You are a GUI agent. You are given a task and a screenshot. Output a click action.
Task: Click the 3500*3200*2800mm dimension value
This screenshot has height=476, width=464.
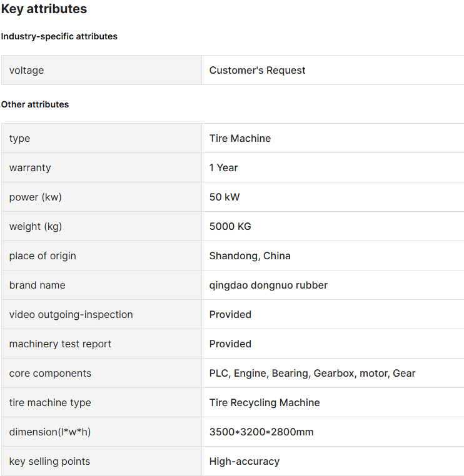[x=261, y=432]
